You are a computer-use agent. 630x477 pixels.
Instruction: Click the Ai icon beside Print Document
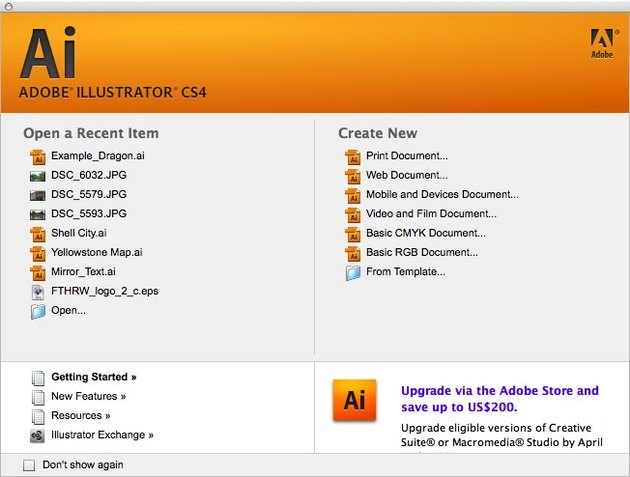pyautogui.click(x=353, y=157)
